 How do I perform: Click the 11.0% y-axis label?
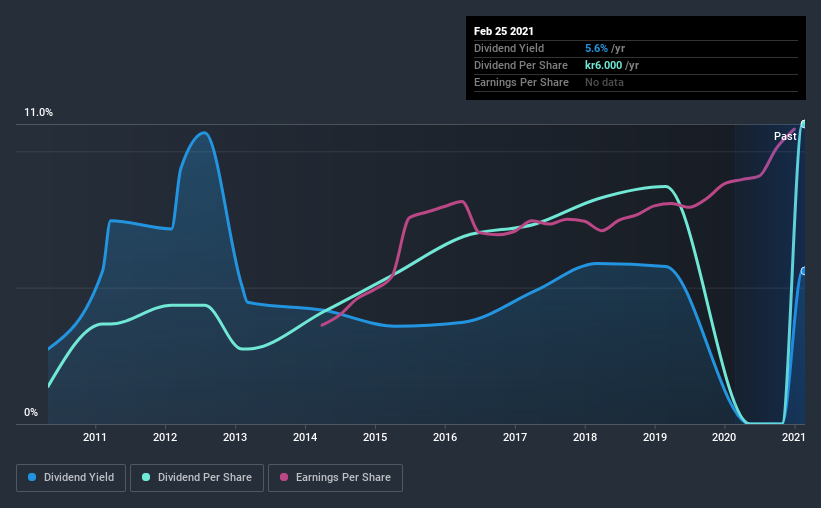[x=38, y=113]
